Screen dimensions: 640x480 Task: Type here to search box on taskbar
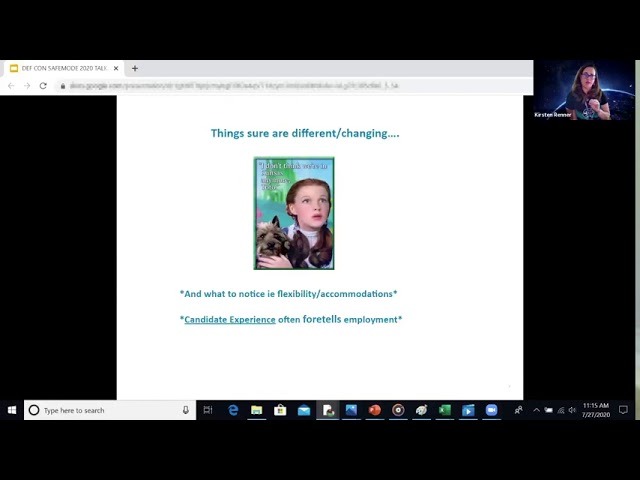click(x=110, y=410)
